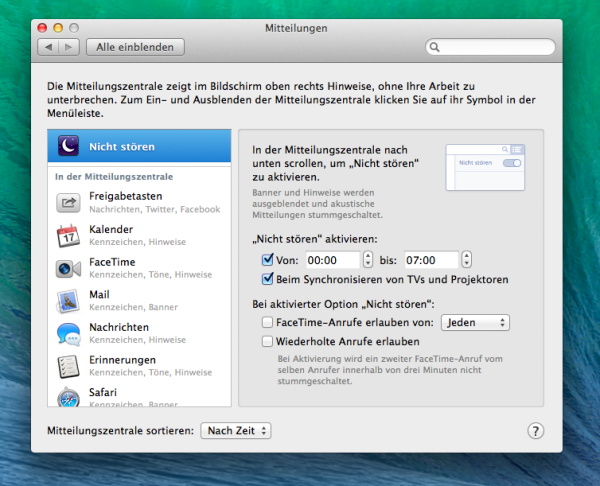Select Safari in the app list
600x486 pixels.
[139, 395]
